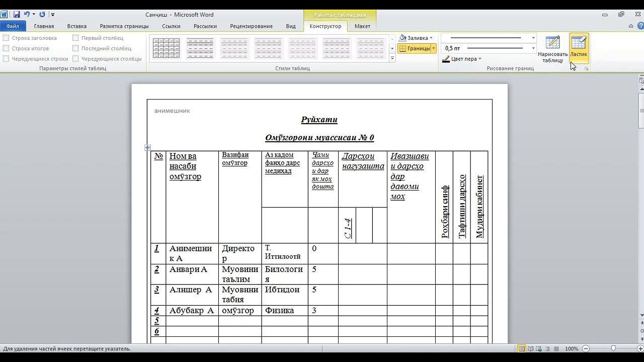Switch to Print Layout view in the status bar
This screenshot has width=644, height=362.
[522, 348]
